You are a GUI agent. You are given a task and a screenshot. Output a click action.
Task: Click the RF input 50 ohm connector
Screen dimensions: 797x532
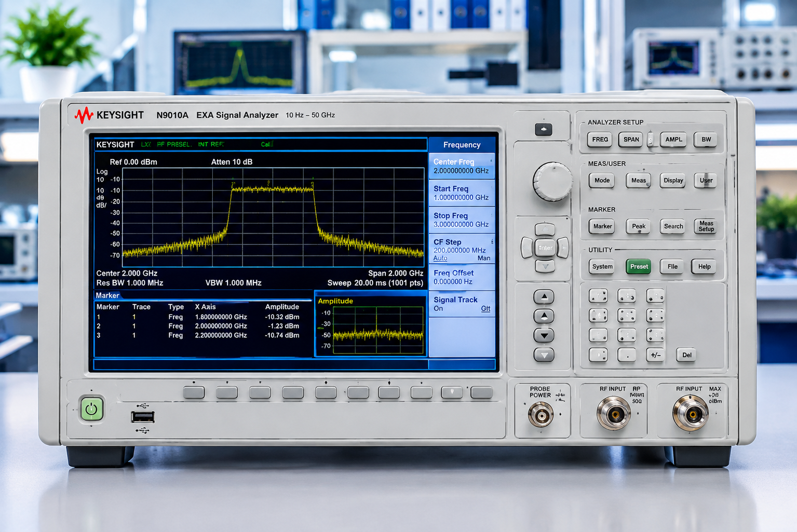(614, 414)
